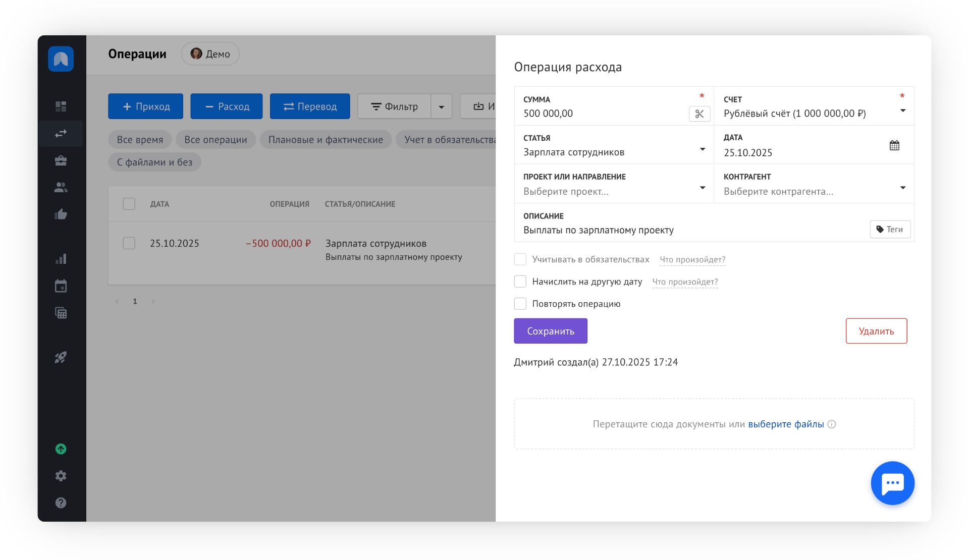Image resolution: width=969 pixels, height=560 pixels.
Task: Toggle Повторять операцию checkbox
Action: coord(520,304)
